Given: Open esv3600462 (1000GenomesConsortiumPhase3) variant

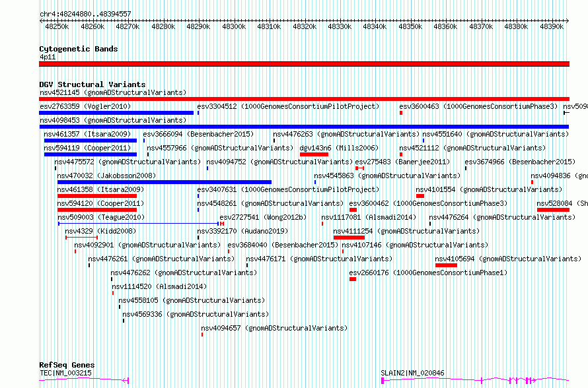Looking at the screenshot, I should (x=428, y=203).
